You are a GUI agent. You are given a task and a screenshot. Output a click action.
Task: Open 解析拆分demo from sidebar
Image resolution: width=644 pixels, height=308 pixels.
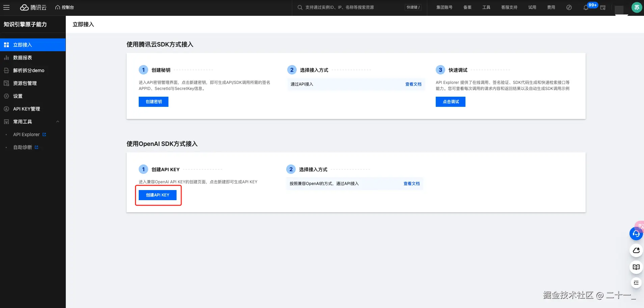pyautogui.click(x=33, y=70)
